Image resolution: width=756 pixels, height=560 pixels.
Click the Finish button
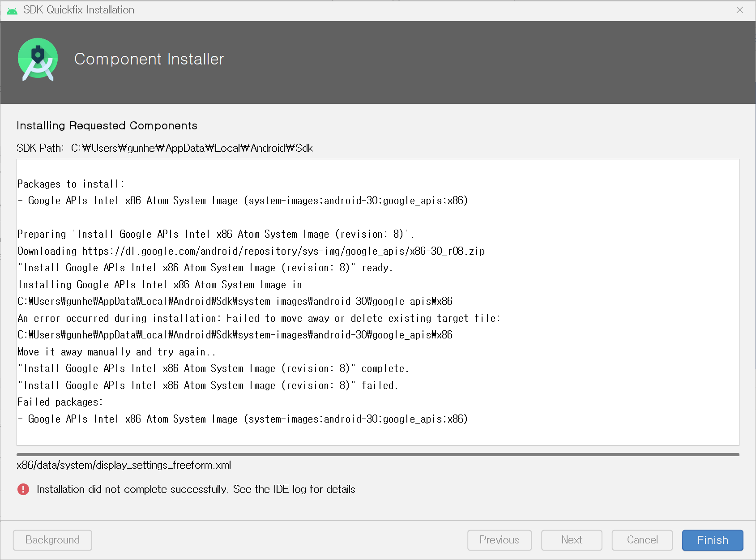[713, 540]
